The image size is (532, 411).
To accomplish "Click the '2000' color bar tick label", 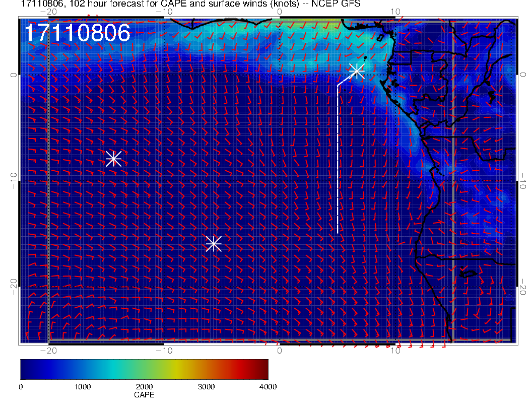I will (x=144, y=387).
